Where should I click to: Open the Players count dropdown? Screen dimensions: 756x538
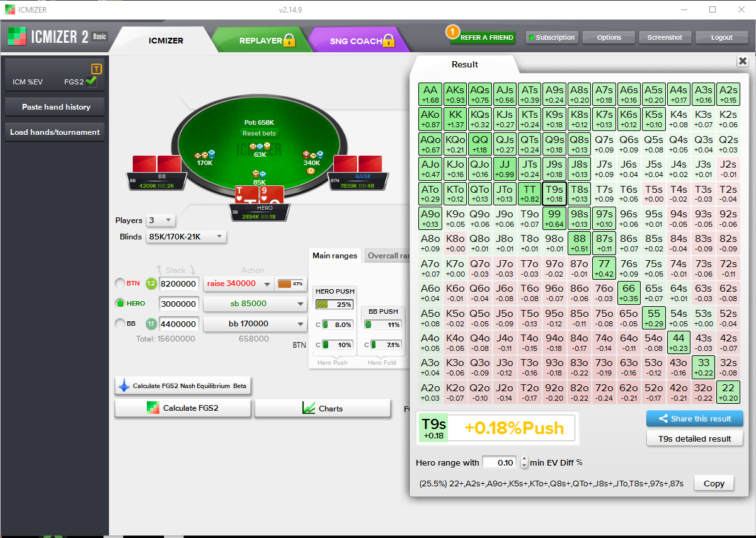161,220
